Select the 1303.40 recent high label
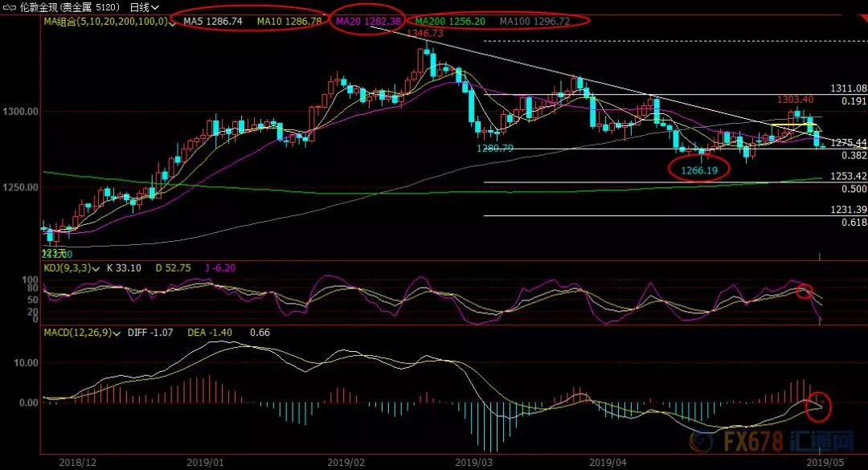The height and width of the screenshot is (470, 868). tap(795, 100)
